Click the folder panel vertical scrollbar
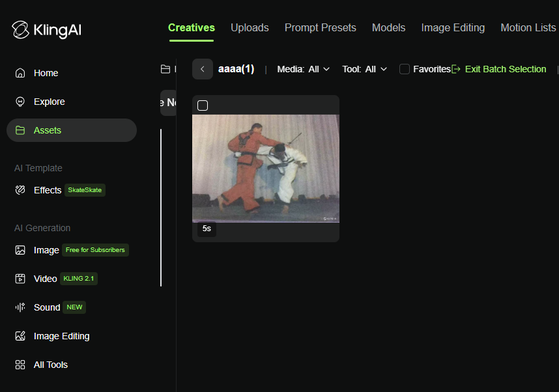The image size is (559, 392). (x=161, y=208)
